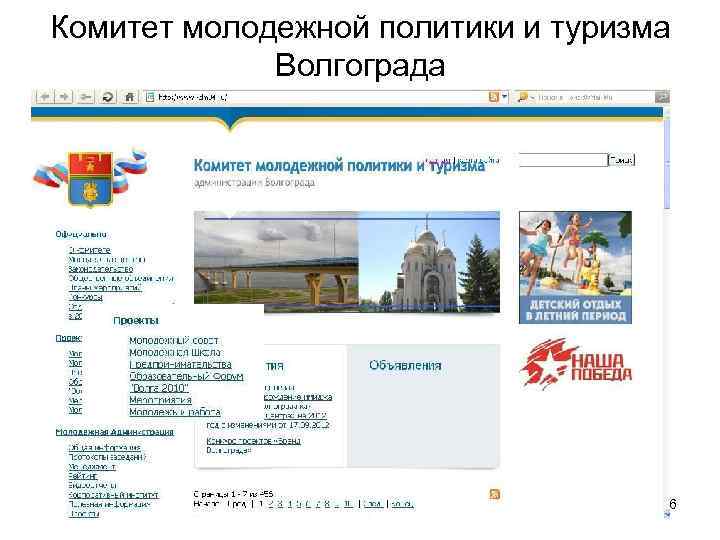Select Молодежная Школа Предпринимательства in the Проекты menu

(x=180, y=359)
